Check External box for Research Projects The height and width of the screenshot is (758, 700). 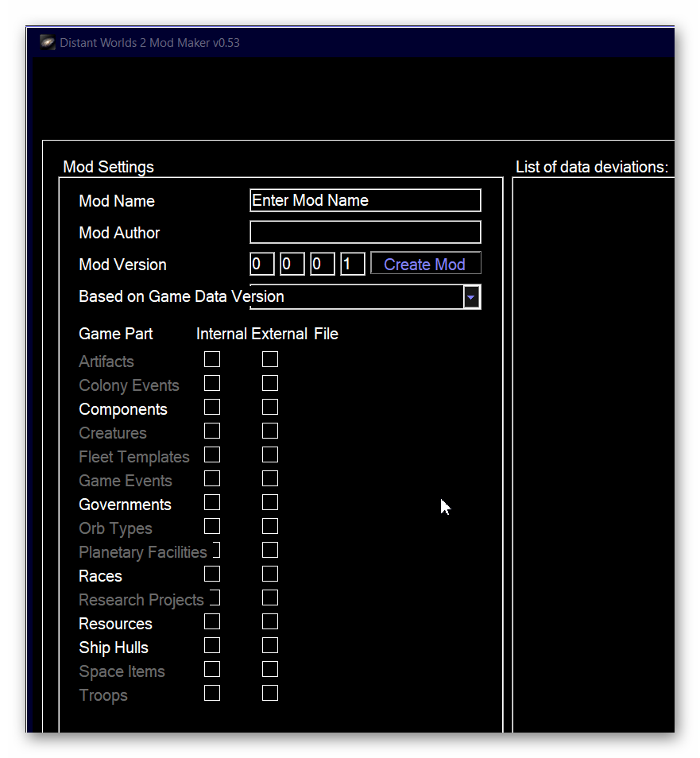(270, 598)
